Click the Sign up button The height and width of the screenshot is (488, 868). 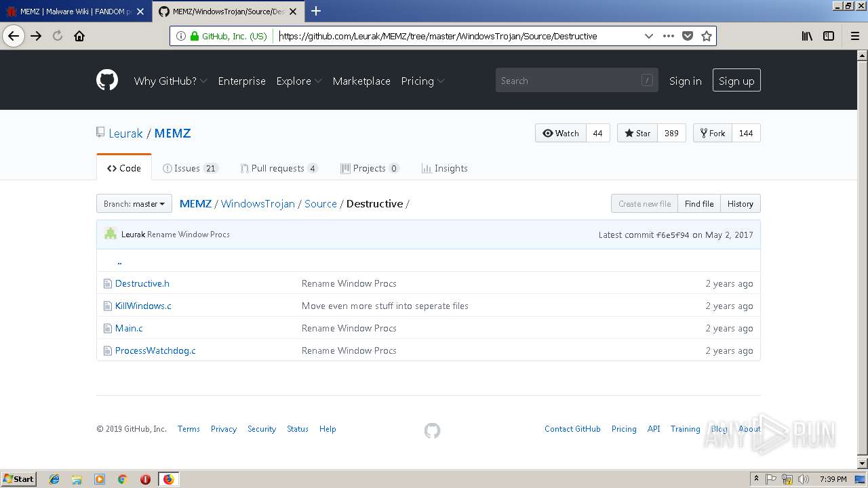[x=736, y=81]
